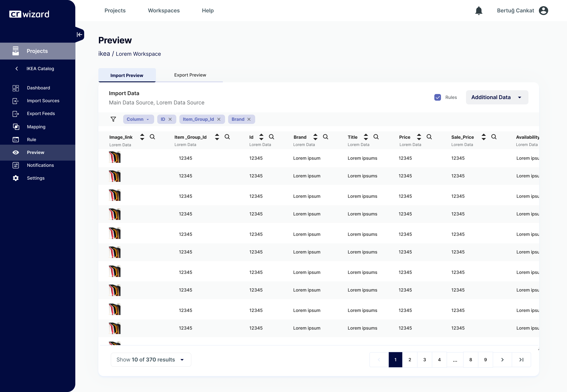The width and height of the screenshot is (567, 392).
Task: Open the notifications bell
Action: pyautogui.click(x=478, y=11)
